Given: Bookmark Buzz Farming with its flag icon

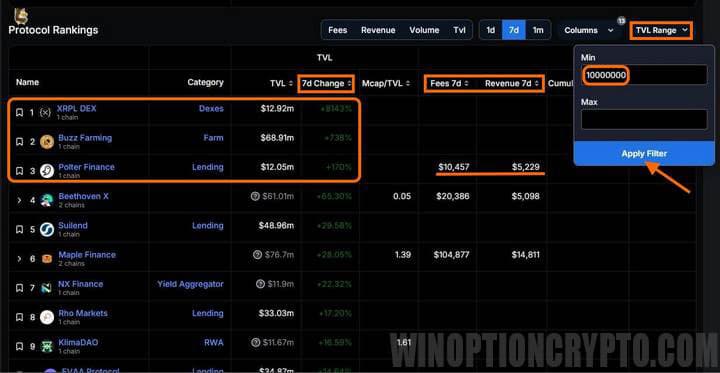Looking at the screenshot, I should point(19,142).
